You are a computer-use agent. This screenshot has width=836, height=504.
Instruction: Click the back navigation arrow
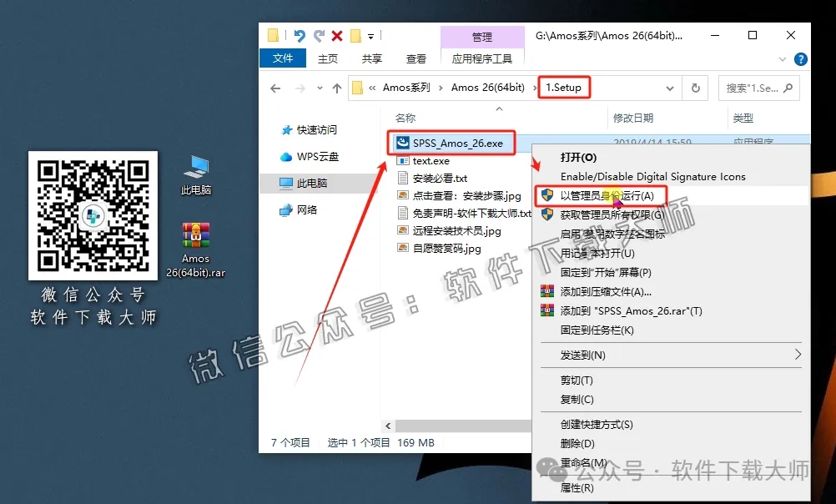pyautogui.click(x=276, y=88)
